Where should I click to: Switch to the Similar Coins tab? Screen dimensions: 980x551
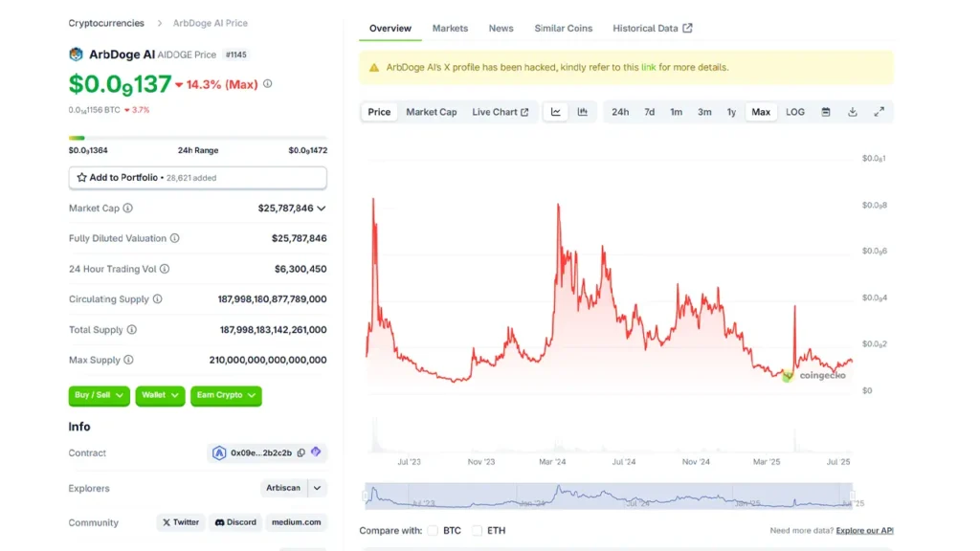click(x=563, y=28)
